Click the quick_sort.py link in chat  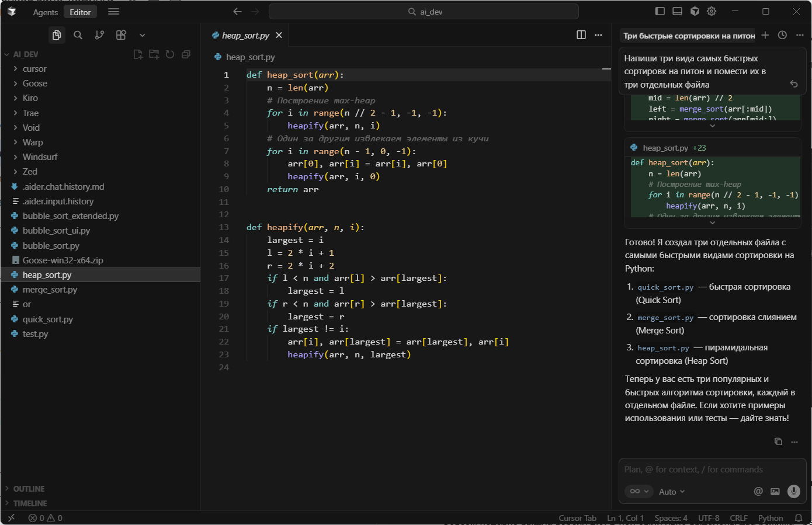tap(665, 287)
